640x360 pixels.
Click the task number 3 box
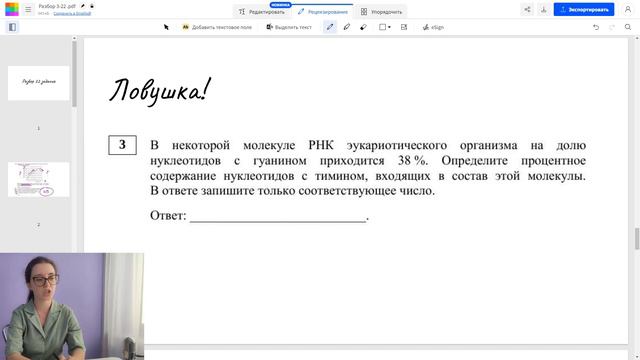(122, 145)
